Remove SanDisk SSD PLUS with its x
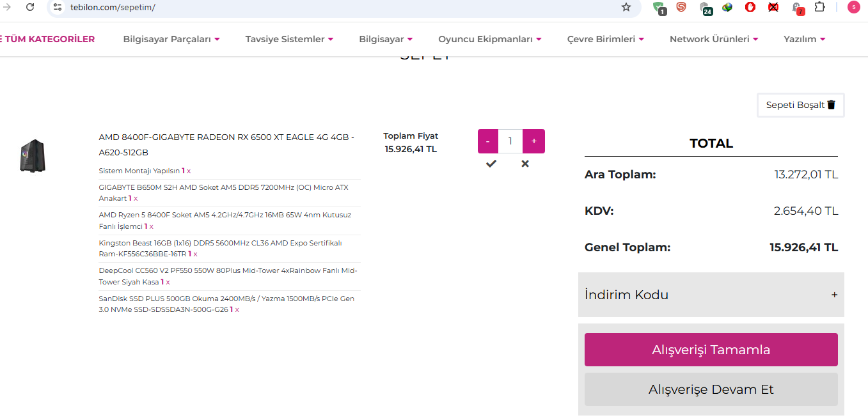 point(237,309)
